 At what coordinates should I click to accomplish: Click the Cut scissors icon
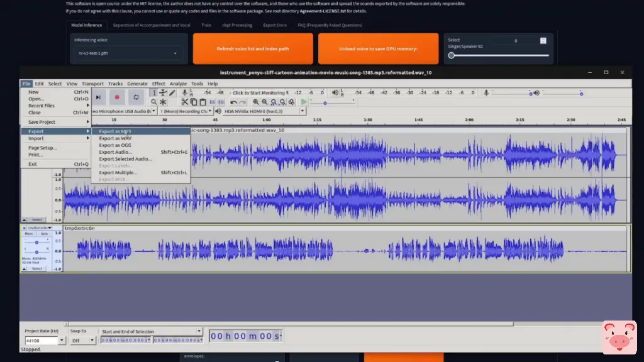[184, 102]
